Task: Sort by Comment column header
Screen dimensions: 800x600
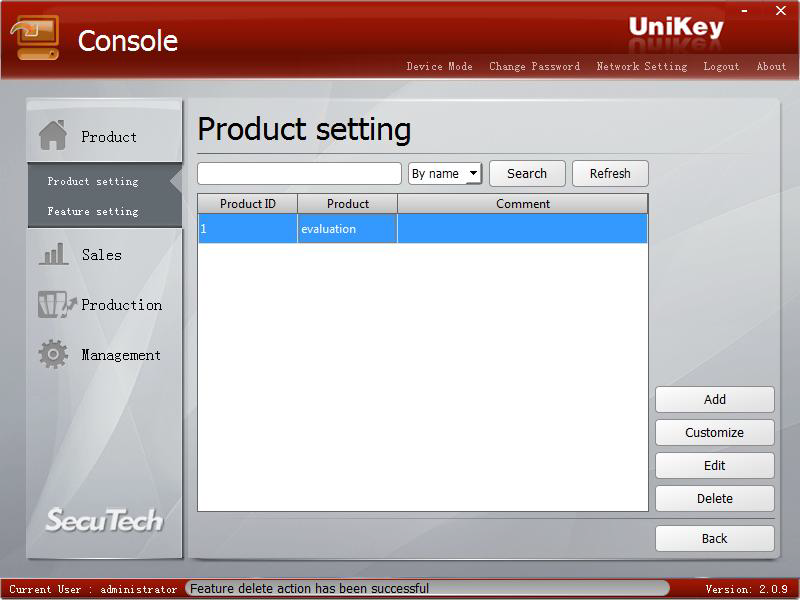Action: coord(522,204)
